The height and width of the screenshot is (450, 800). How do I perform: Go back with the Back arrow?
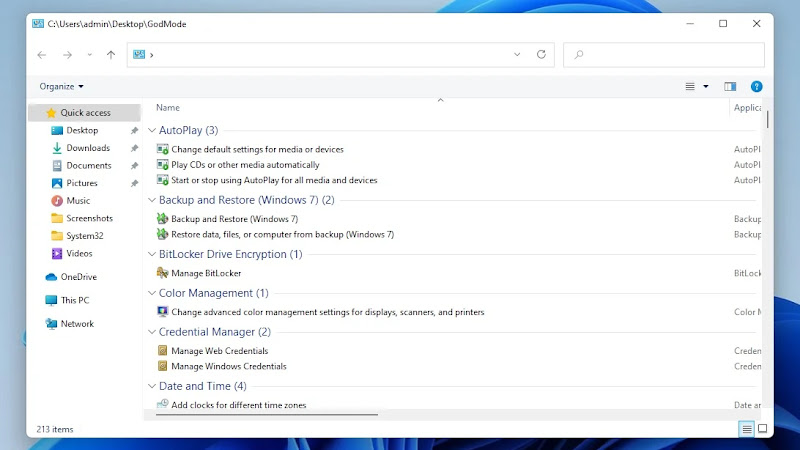[x=42, y=55]
